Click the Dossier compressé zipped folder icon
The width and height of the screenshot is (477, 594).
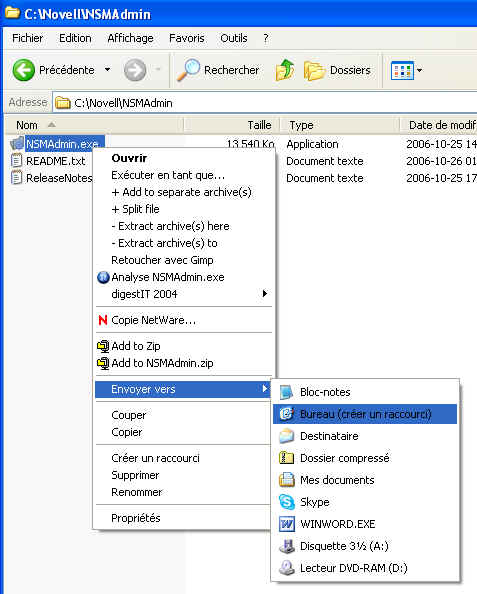pos(286,458)
